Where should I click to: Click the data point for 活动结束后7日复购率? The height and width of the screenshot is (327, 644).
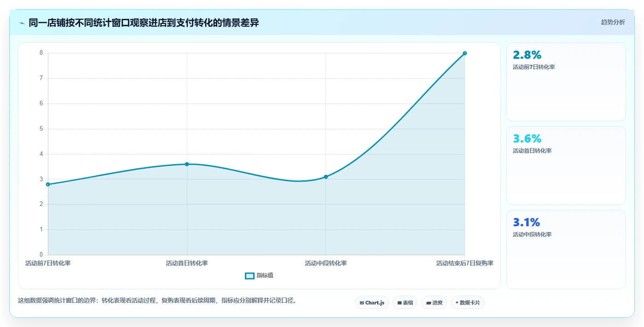click(x=464, y=53)
